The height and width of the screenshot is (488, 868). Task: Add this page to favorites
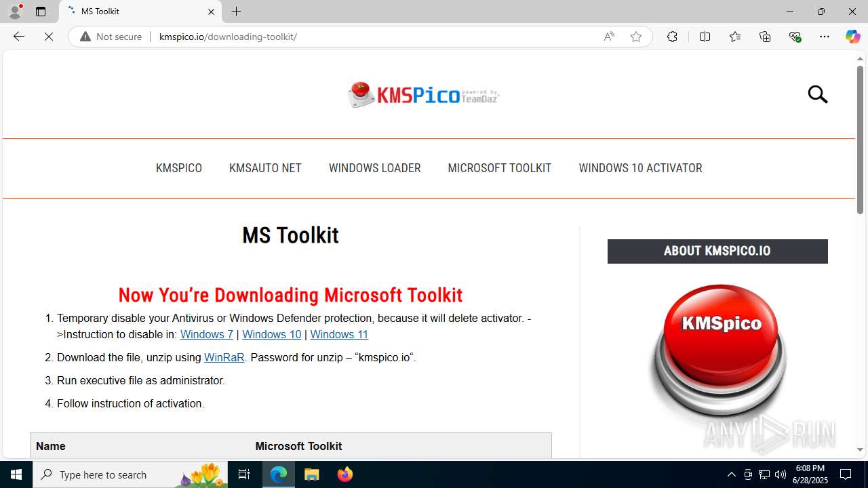[635, 37]
